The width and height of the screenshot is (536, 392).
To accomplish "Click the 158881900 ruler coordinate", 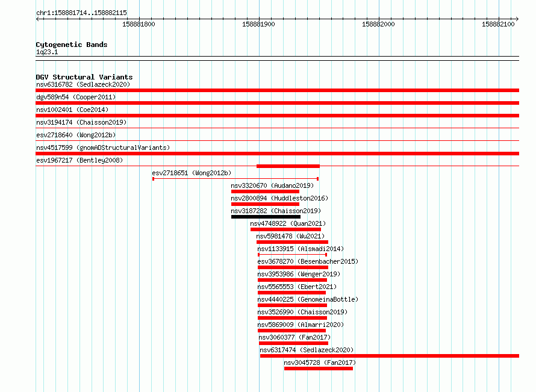I will coord(258,24).
